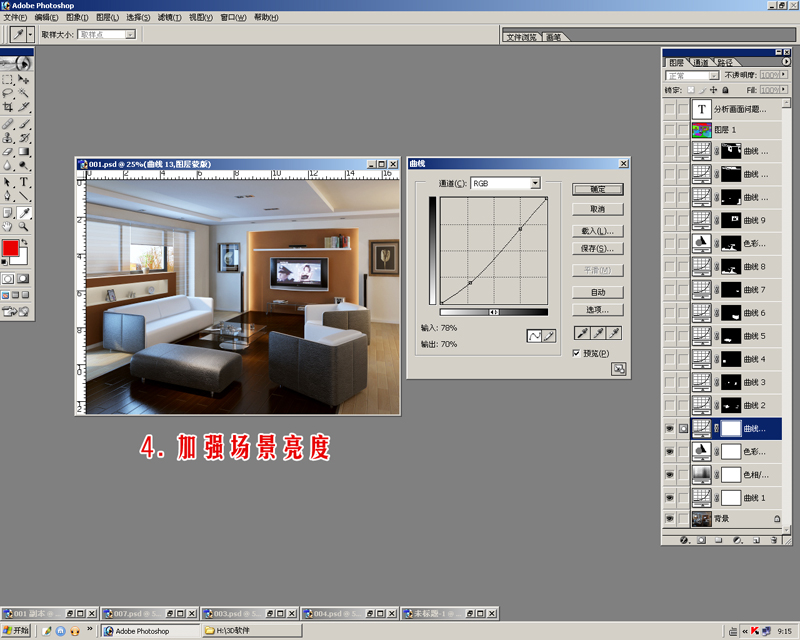The image size is (800, 640).
Task: Select the Rectangular Marquee tool
Action: 8,80
